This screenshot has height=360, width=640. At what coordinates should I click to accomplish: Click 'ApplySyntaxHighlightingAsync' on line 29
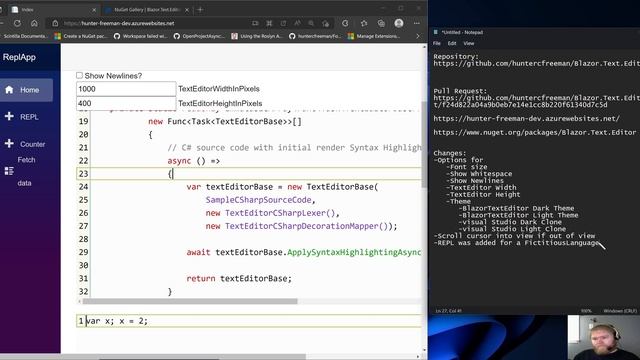[x=354, y=252]
